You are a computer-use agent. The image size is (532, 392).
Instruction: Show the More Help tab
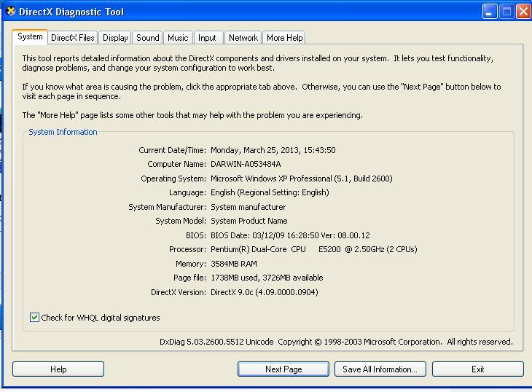click(x=284, y=38)
